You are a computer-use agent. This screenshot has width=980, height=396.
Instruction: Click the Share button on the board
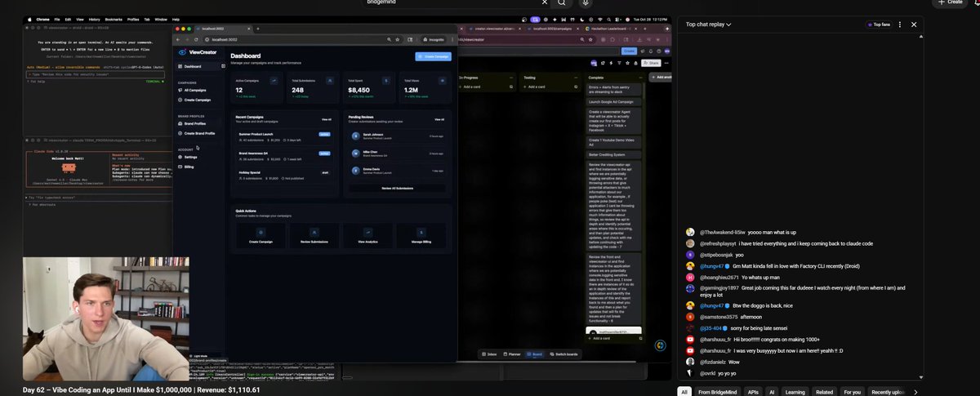(x=652, y=63)
